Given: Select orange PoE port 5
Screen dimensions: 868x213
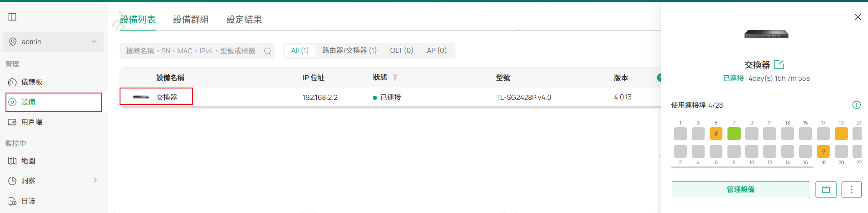Looking at the screenshot, I should [x=716, y=134].
